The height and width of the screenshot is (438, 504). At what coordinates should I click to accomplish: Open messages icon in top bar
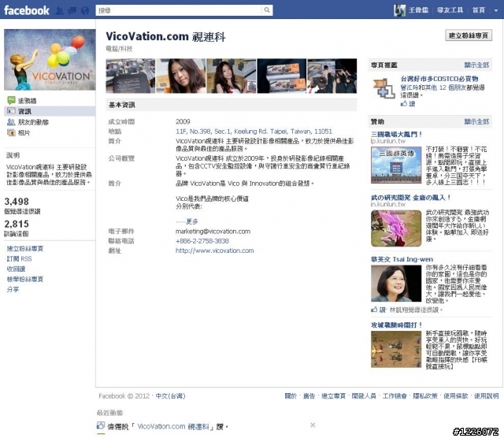click(x=72, y=10)
